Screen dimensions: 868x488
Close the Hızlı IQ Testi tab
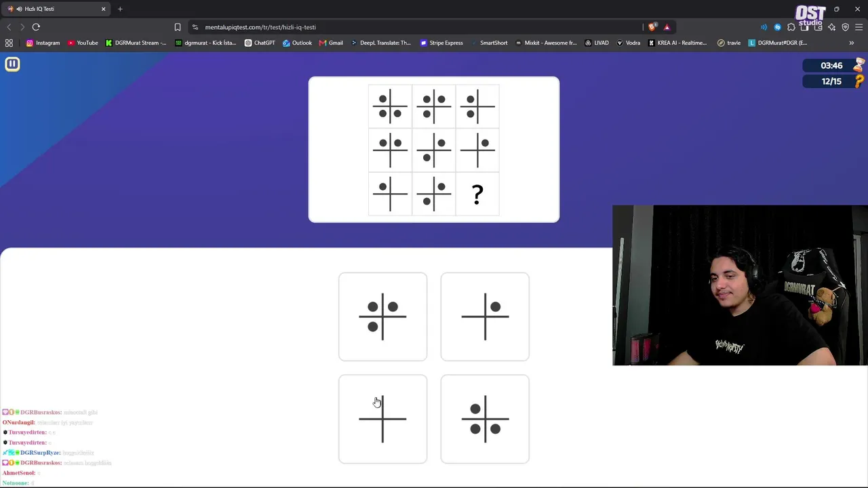click(x=103, y=9)
